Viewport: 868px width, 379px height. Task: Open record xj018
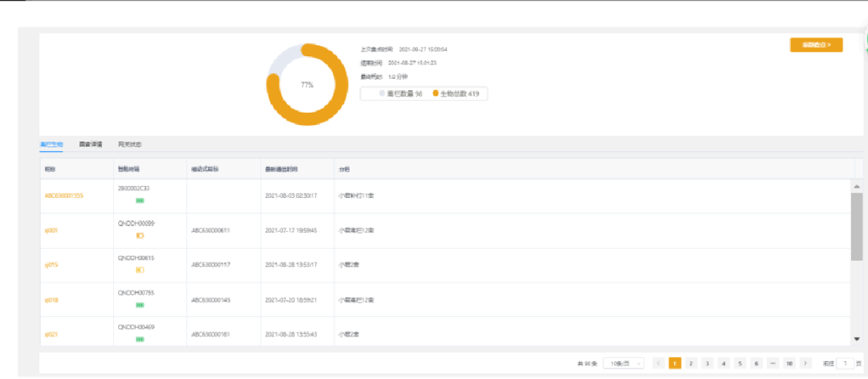pos(51,300)
